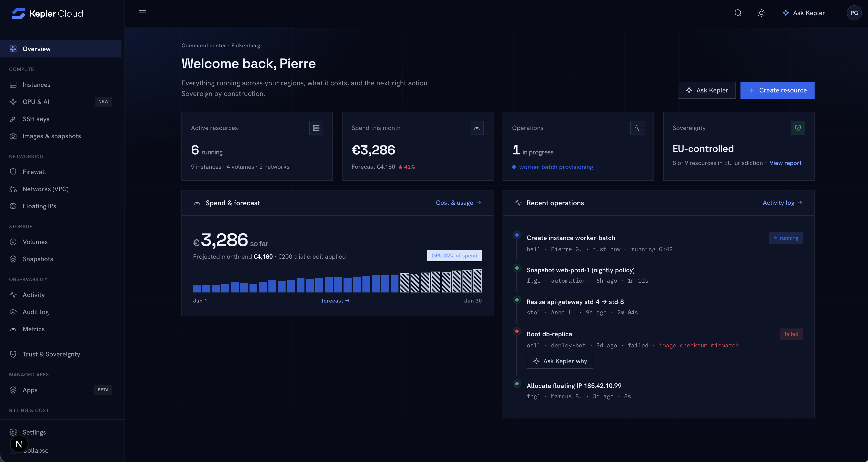Click the search magnifier icon in header
This screenshot has height=462, width=868.
coord(738,13)
